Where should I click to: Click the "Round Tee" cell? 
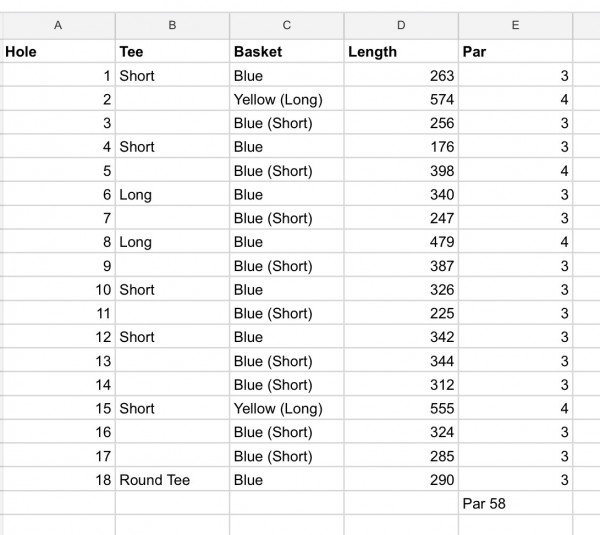[x=172, y=480]
